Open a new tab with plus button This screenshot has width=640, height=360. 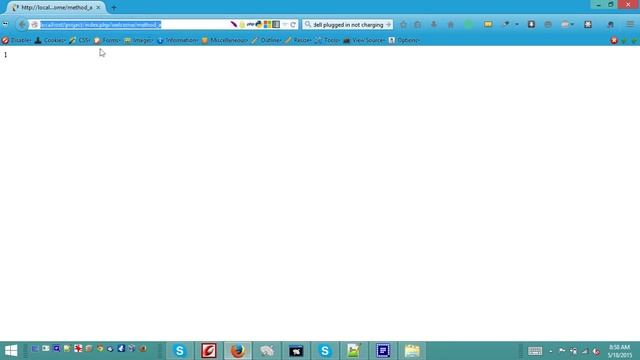click(x=114, y=7)
